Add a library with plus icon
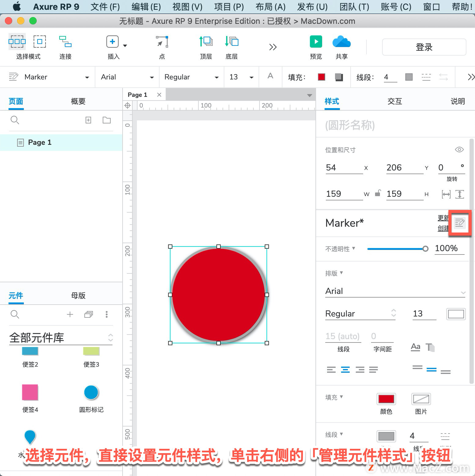 point(70,314)
